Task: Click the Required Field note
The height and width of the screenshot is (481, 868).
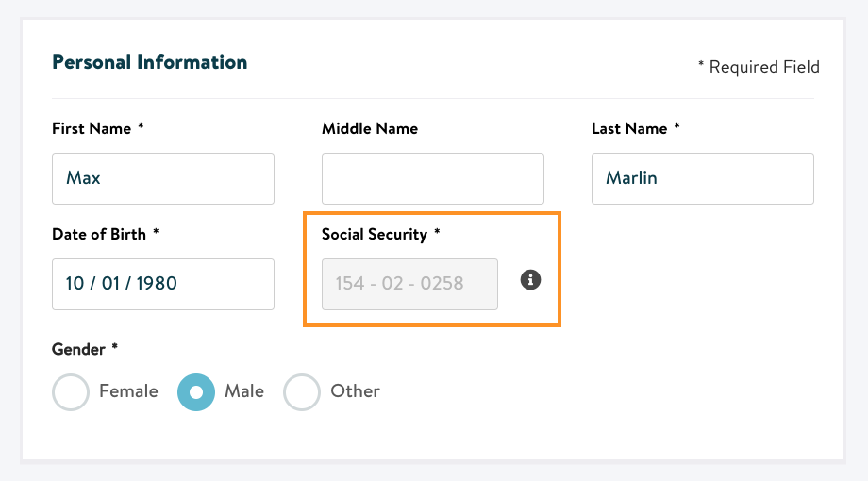Action: point(759,67)
